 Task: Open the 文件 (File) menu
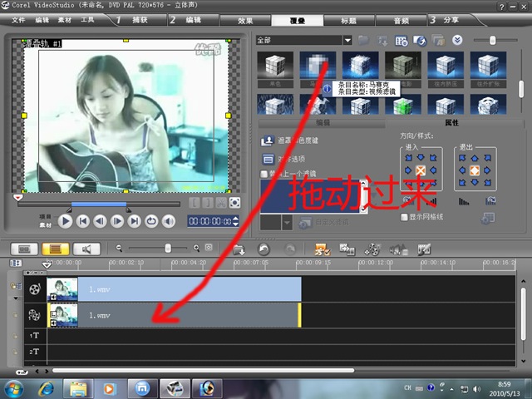coord(18,19)
